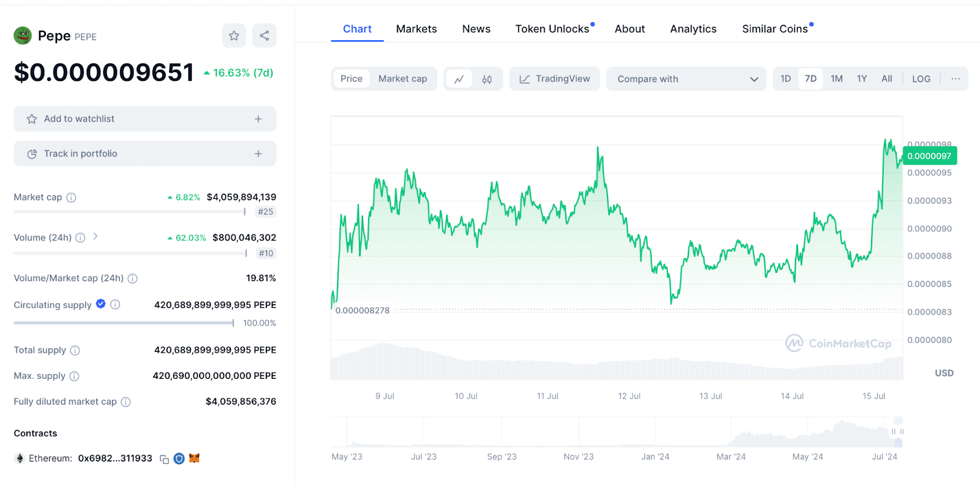Open the Compare with dropdown
Viewport: 980px width, 486px height.
[x=686, y=79]
